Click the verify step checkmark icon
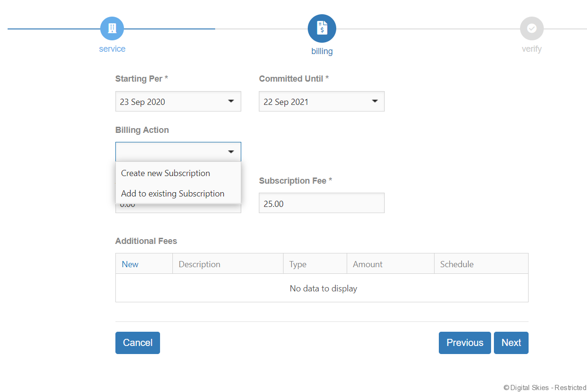This screenshot has width=587, height=392. (x=531, y=28)
